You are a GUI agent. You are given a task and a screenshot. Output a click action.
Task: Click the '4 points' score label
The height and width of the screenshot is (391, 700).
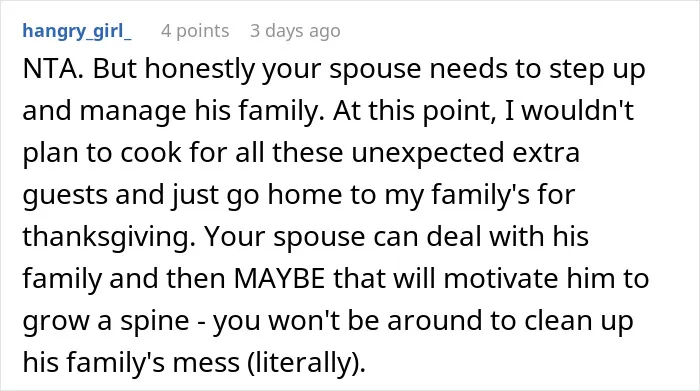195,31
